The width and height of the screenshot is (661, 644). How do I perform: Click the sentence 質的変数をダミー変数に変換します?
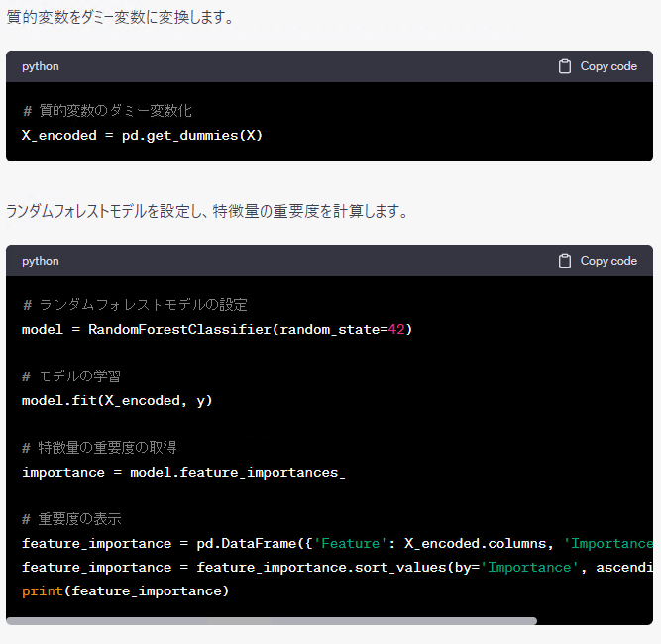[x=119, y=17]
